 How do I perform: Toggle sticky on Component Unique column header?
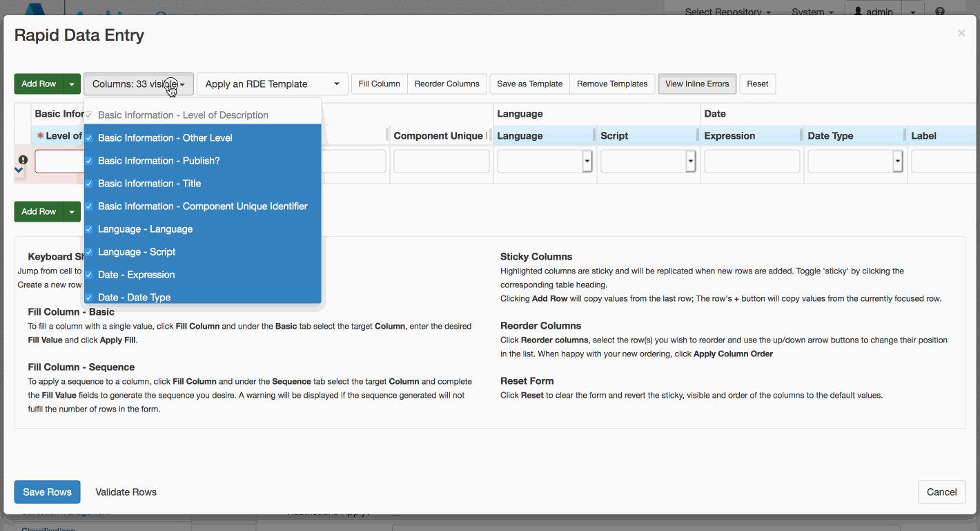[x=442, y=136]
